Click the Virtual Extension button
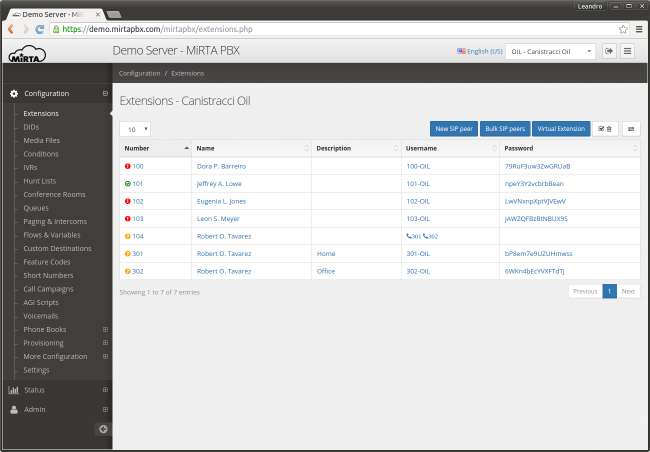650x452 pixels. point(560,129)
